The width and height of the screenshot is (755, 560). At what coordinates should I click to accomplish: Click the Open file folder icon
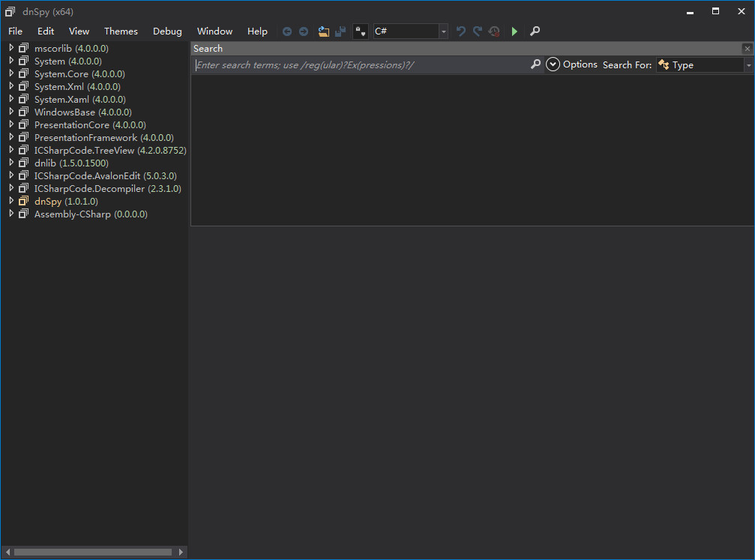324,31
